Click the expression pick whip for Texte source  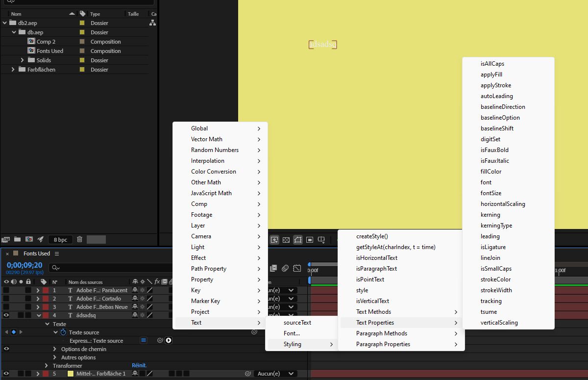click(160, 340)
